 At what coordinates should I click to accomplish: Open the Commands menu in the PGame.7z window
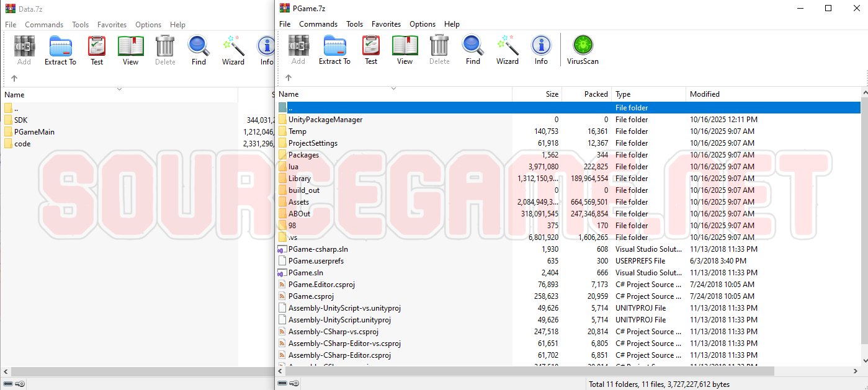[x=318, y=24]
